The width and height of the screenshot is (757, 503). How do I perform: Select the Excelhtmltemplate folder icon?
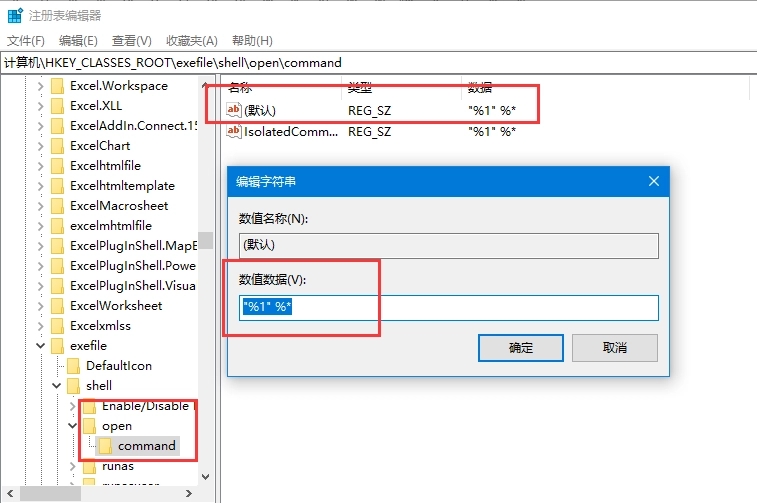(57, 186)
